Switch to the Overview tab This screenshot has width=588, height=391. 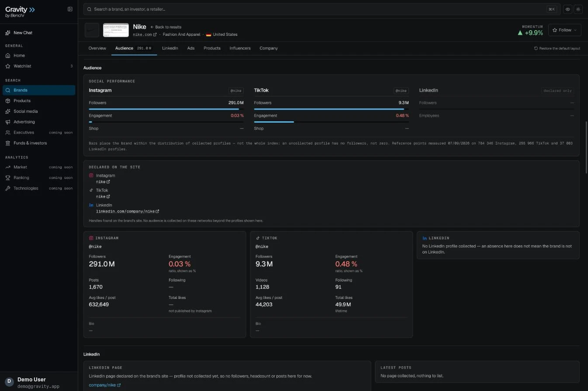(x=97, y=48)
